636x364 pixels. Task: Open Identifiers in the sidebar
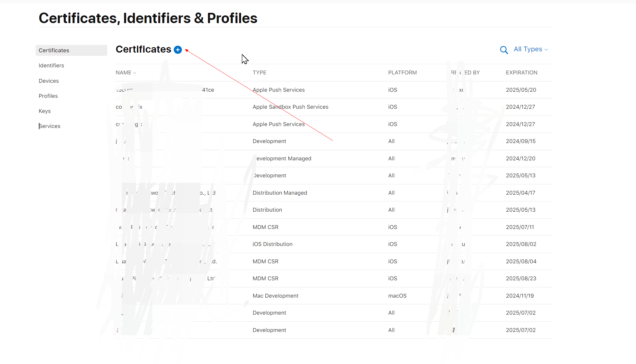[x=51, y=65]
